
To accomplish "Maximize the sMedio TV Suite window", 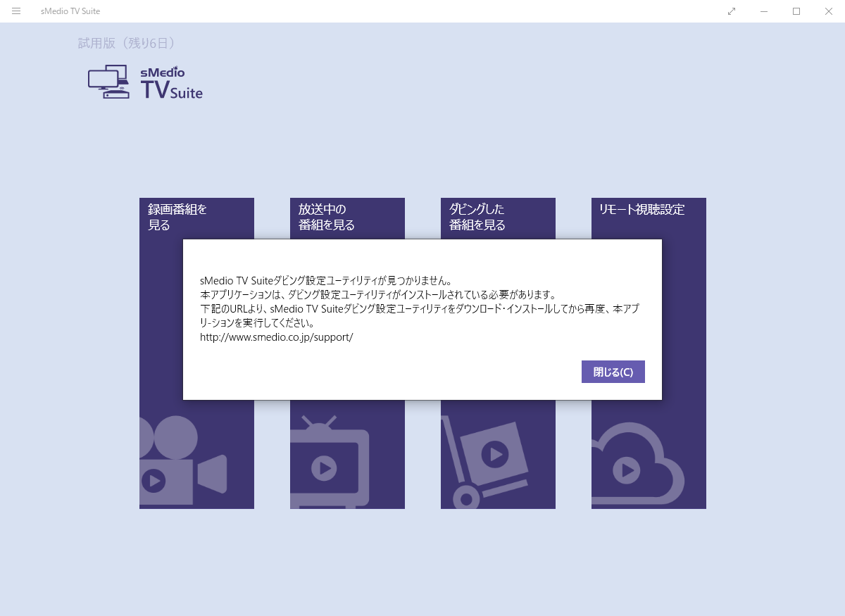I will coord(796,11).
